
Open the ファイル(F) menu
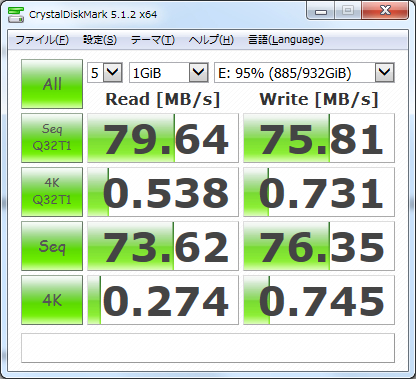42,40
